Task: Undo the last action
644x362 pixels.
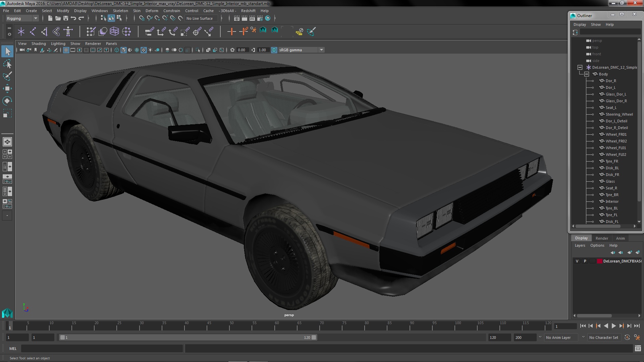Action: [x=73, y=18]
